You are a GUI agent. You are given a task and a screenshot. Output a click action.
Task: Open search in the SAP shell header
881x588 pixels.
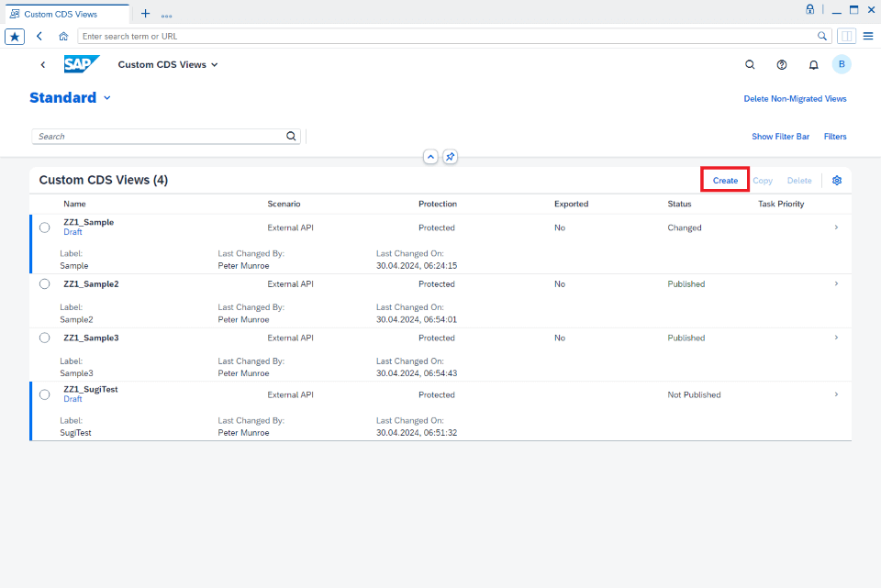coord(750,64)
